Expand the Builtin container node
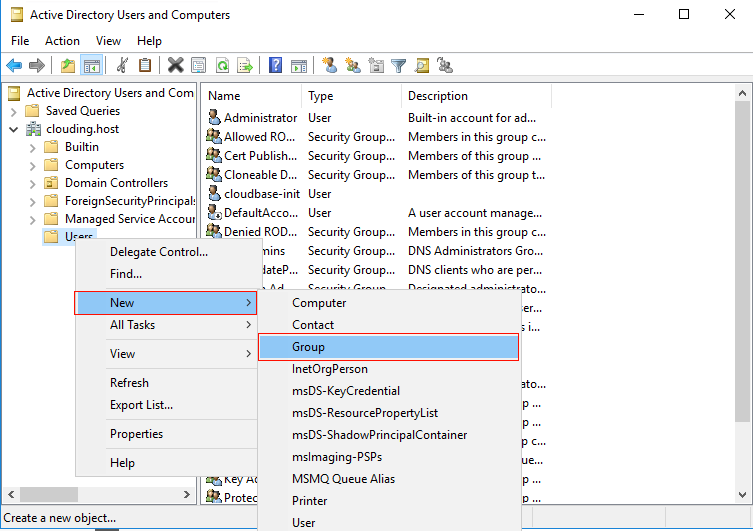Image resolution: width=753 pixels, height=531 pixels. (x=32, y=147)
